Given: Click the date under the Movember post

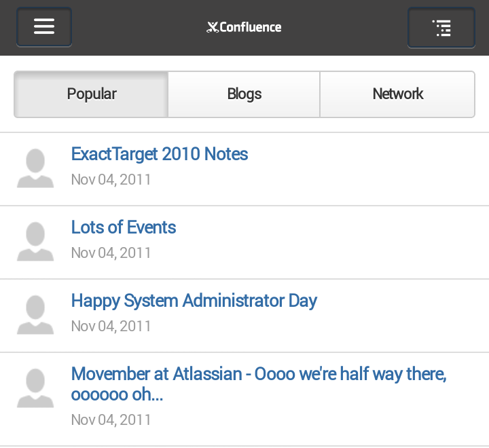Looking at the screenshot, I should (111, 420).
